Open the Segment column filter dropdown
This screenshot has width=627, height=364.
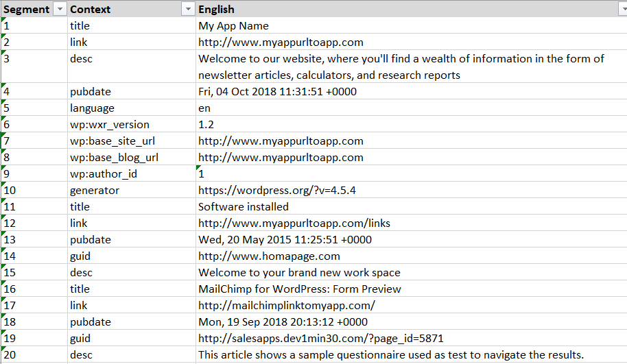[x=59, y=9]
